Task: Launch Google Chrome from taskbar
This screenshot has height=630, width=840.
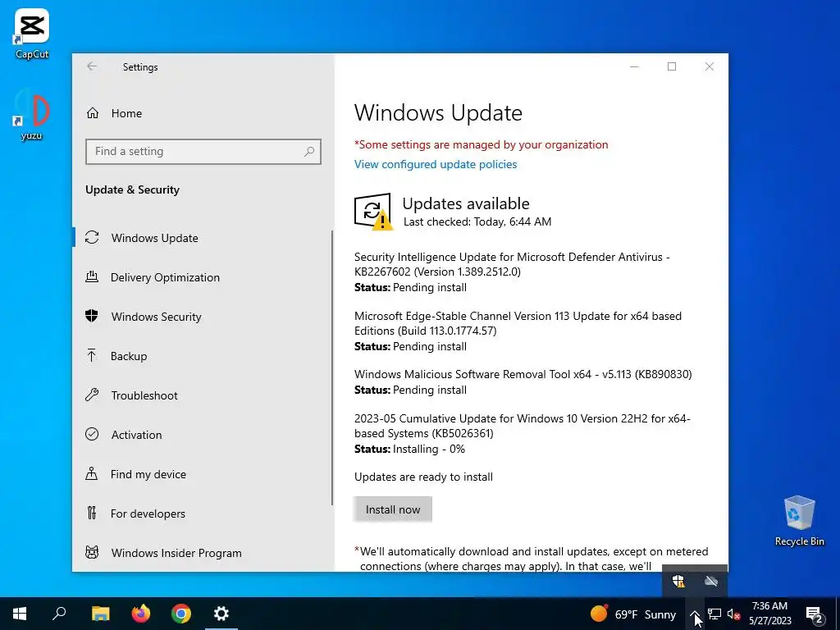Action: pyautogui.click(x=181, y=614)
